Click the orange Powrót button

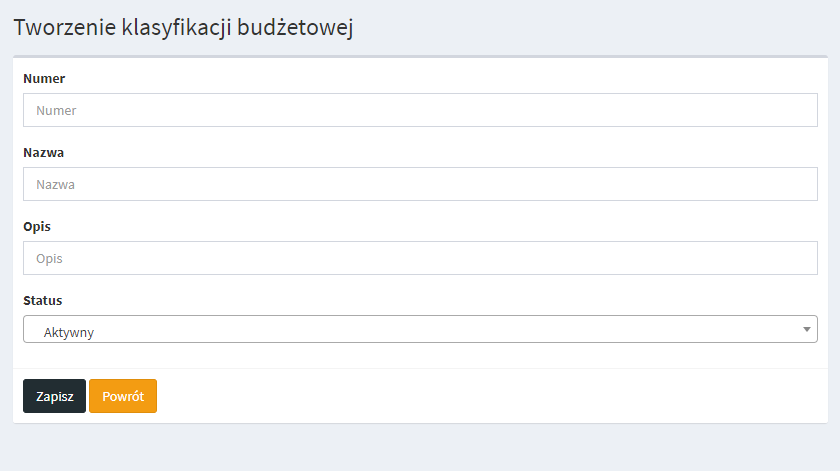tap(123, 396)
